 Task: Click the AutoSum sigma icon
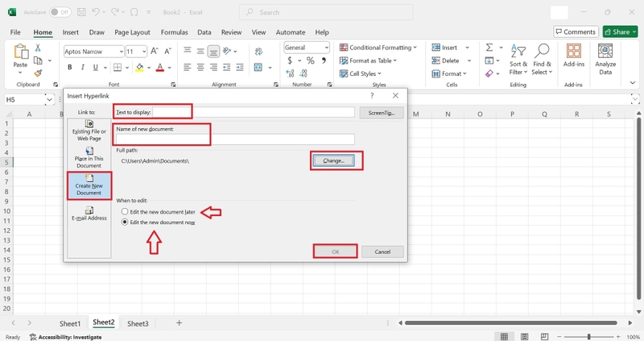tap(489, 48)
